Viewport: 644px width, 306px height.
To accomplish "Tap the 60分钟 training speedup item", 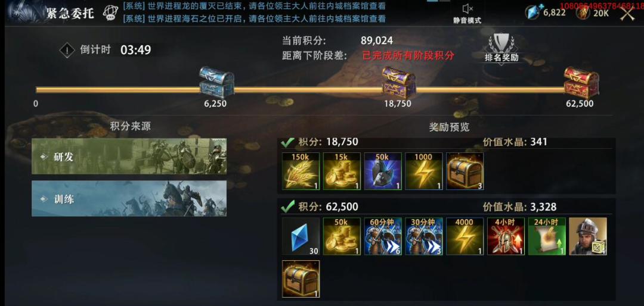I will [x=383, y=236].
